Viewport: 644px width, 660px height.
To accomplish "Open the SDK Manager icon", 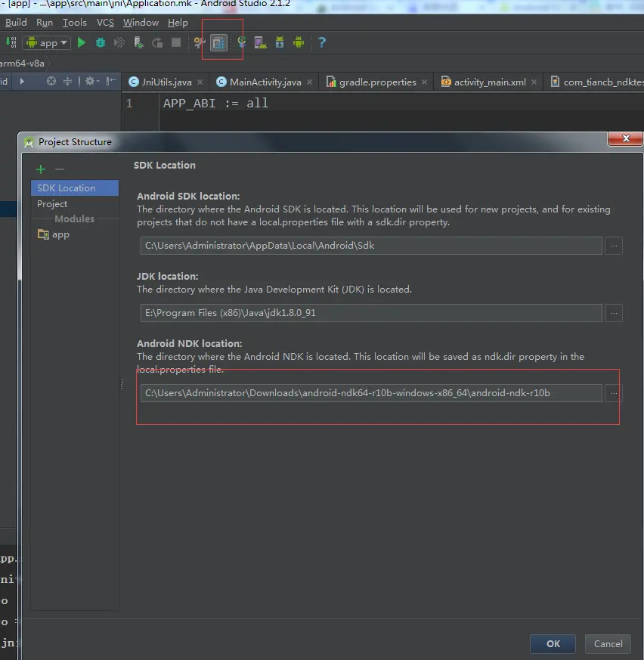I will click(x=280, y=42).
